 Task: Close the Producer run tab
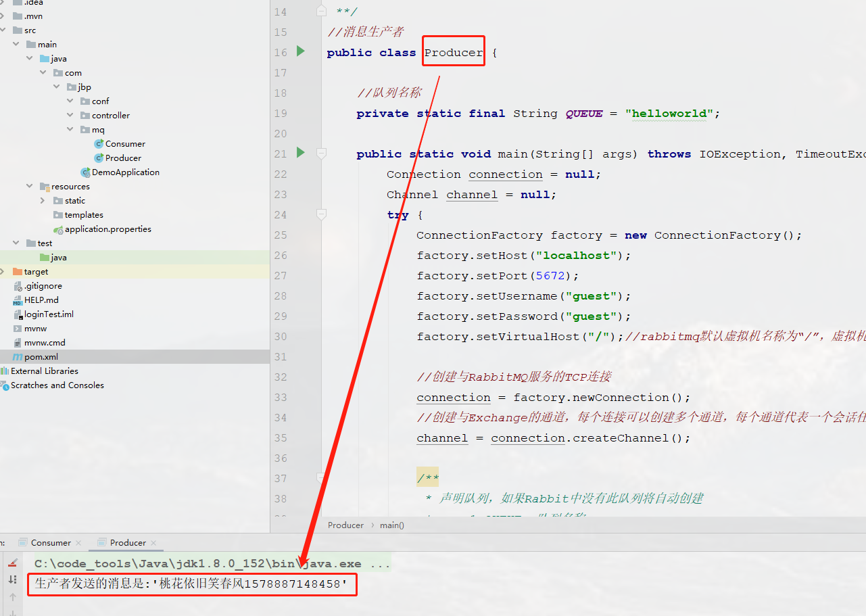click(x=153, y=543)
